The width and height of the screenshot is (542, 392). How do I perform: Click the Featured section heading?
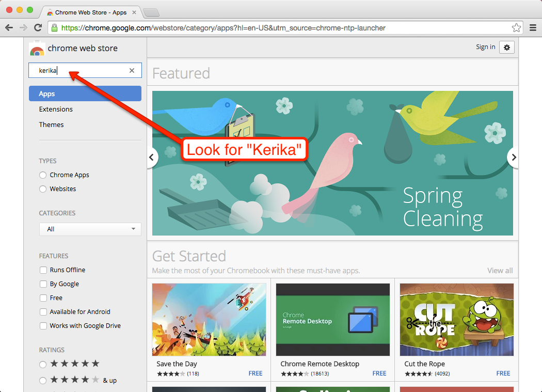[x=181, y=73]
